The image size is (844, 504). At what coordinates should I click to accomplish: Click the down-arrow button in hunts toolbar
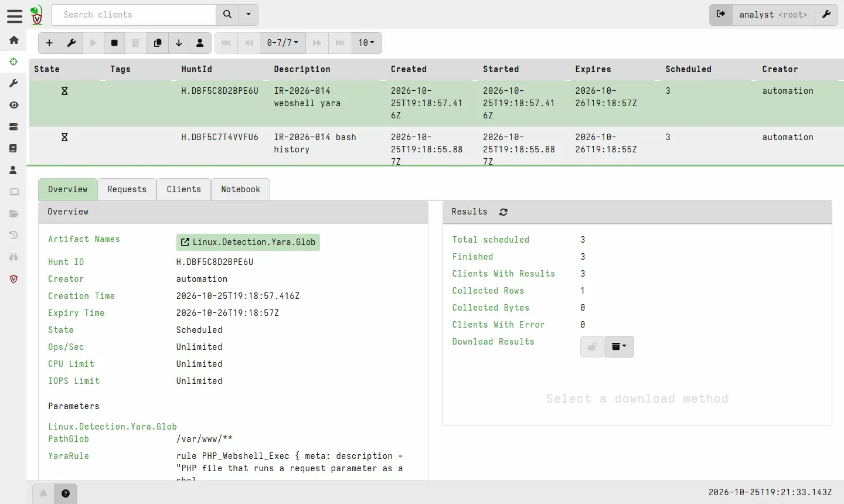pyautogui.click(x=179, y=43)
